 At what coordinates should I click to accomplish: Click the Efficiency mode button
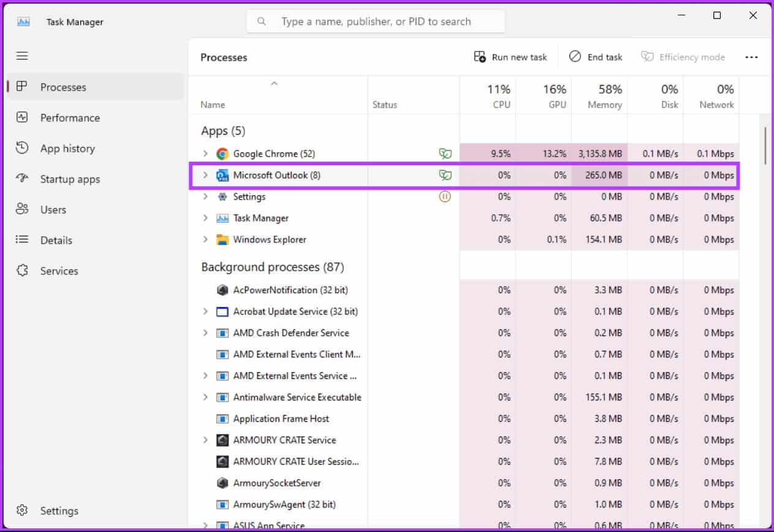(x=683, y=57)
